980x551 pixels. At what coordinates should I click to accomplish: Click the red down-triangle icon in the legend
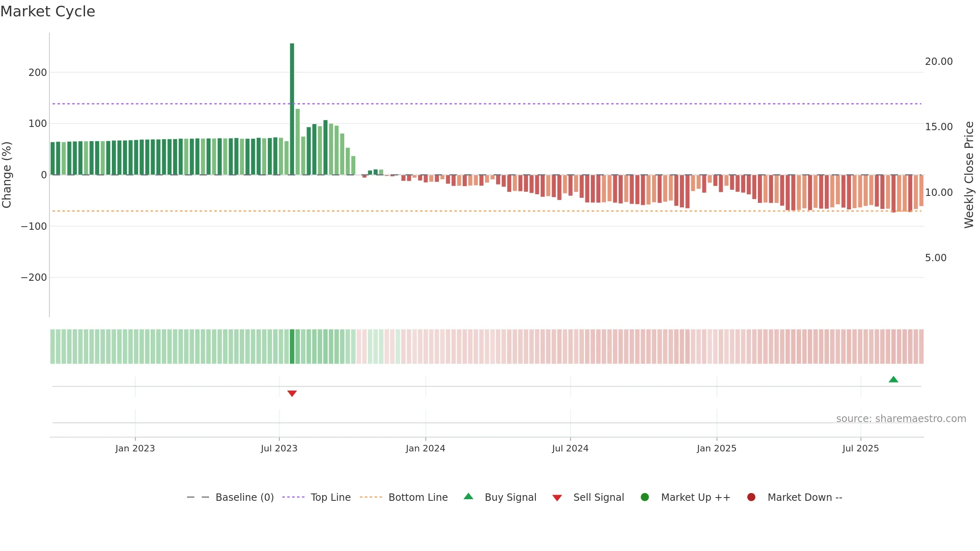pyautogui.click(x=557, y=498)
